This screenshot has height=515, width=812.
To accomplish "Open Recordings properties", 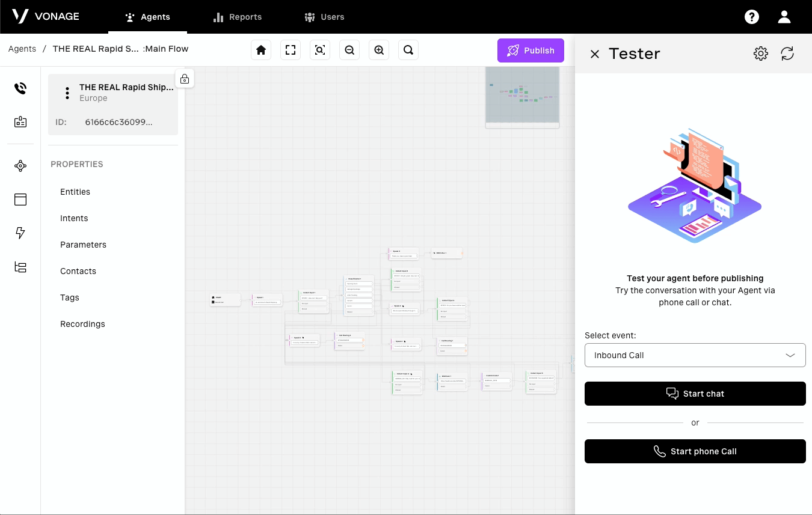I will tap(82, 324).
